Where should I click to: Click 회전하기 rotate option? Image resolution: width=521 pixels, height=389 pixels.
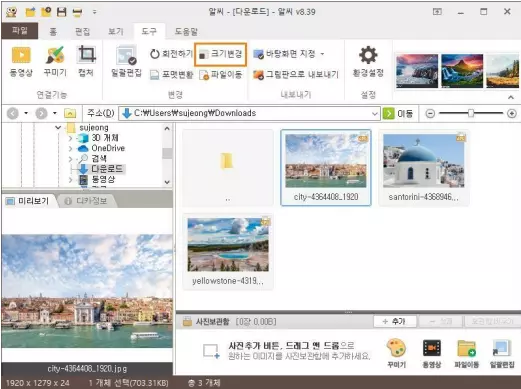tap(171, 54)
